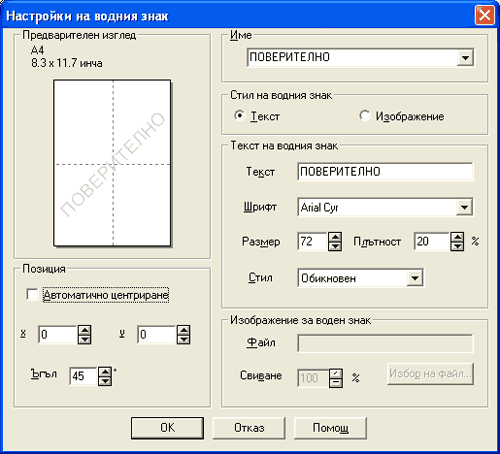Increase the Ъгъл angle value
The width and height of the screenshot is (500, 454).
tap(105, 372)
